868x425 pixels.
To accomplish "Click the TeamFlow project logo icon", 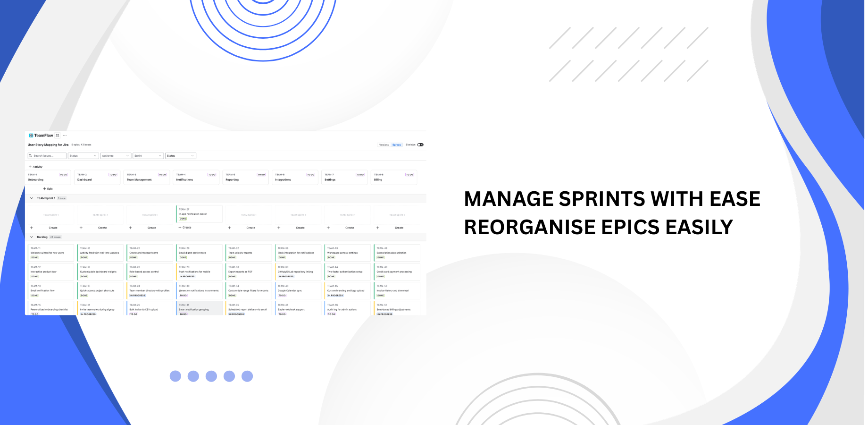I will point(31,136).
